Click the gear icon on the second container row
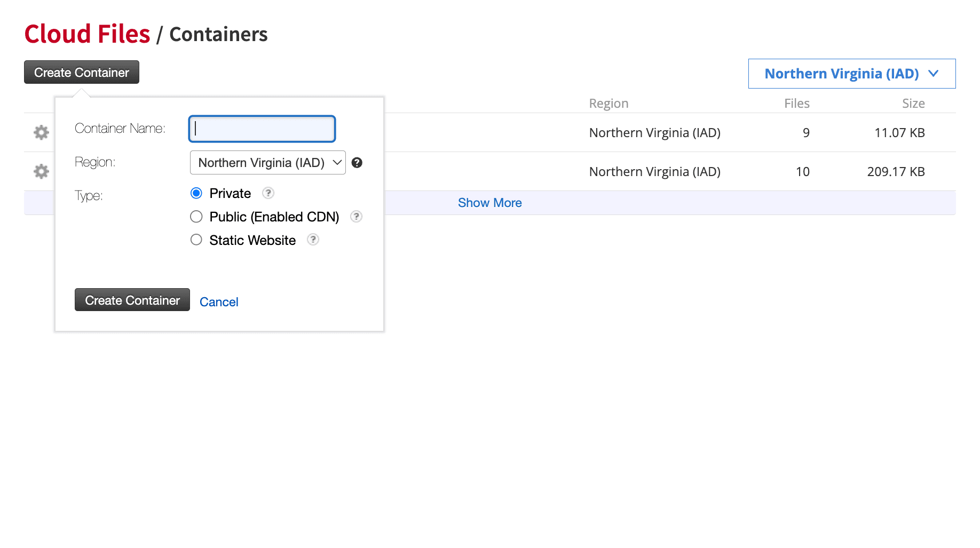 pyautogui.click(x=41, y=171)
